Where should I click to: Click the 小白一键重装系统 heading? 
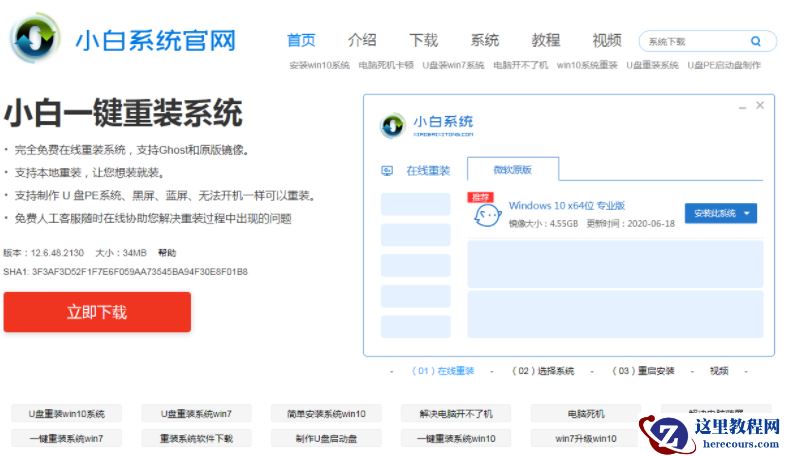point(123,113)
